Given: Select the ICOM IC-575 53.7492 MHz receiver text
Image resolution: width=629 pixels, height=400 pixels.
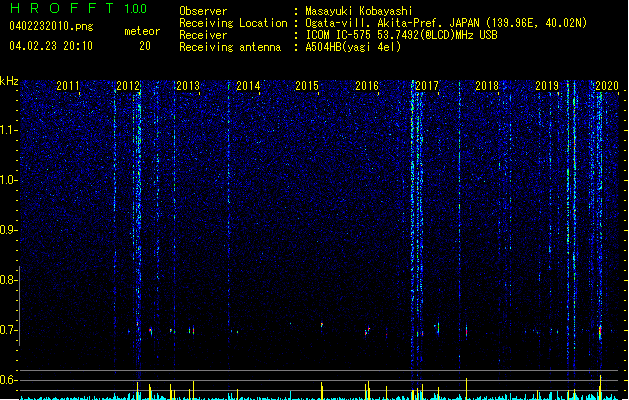Looking at the screenshot, I should 402,35.
